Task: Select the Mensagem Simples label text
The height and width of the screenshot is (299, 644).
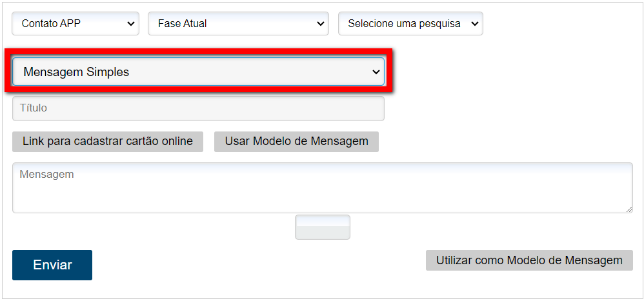Action: click(x=76, y=72)
